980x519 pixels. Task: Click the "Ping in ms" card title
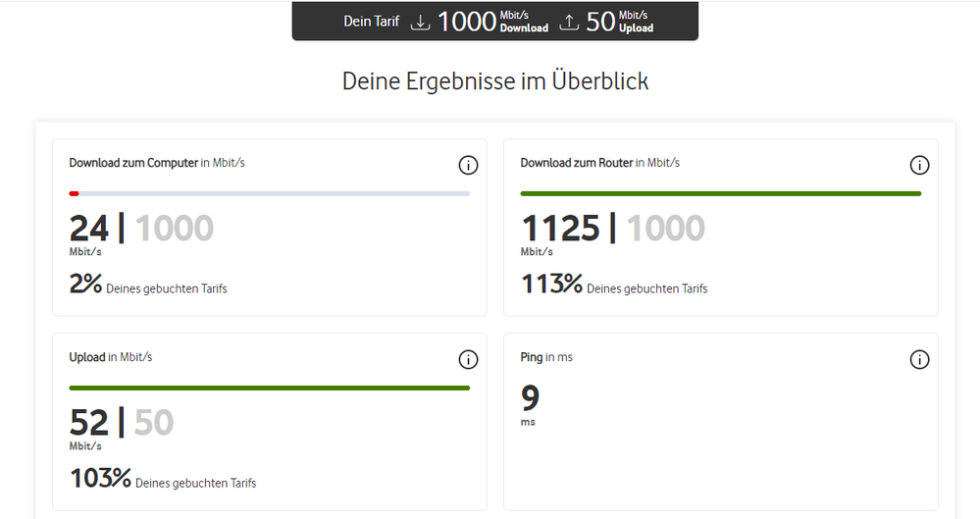546,357
